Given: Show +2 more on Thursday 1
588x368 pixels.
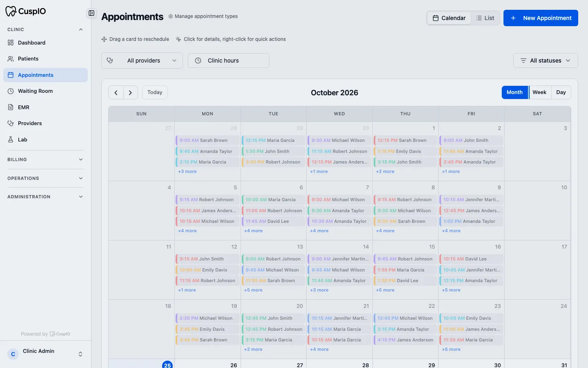Looking at the screenshot, I should tap(385, 172).
